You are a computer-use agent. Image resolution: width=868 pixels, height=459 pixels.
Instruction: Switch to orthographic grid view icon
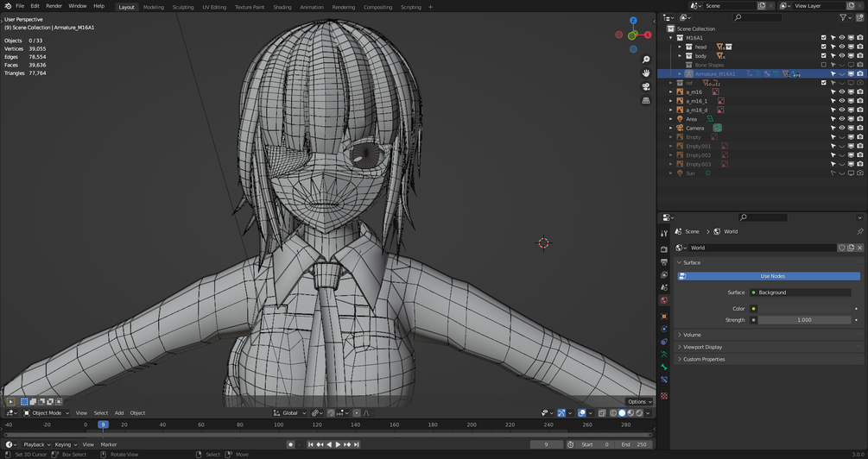click(646, 101)
